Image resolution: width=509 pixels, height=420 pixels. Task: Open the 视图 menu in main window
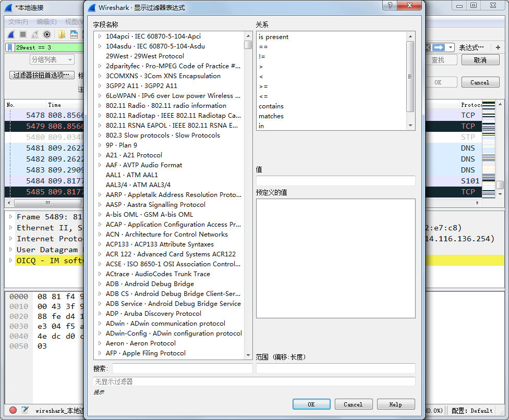[74, 22]
